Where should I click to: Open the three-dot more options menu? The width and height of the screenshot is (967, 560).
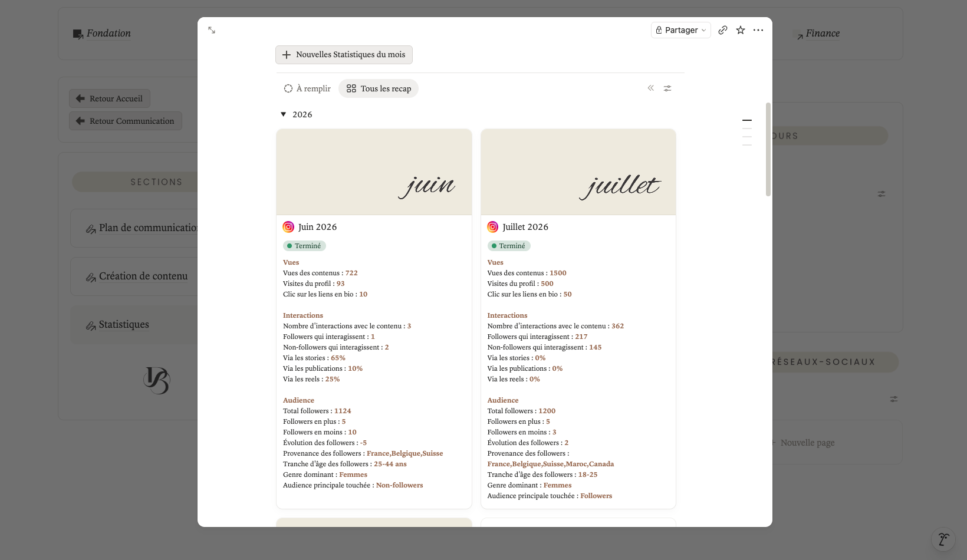[758, 30]
